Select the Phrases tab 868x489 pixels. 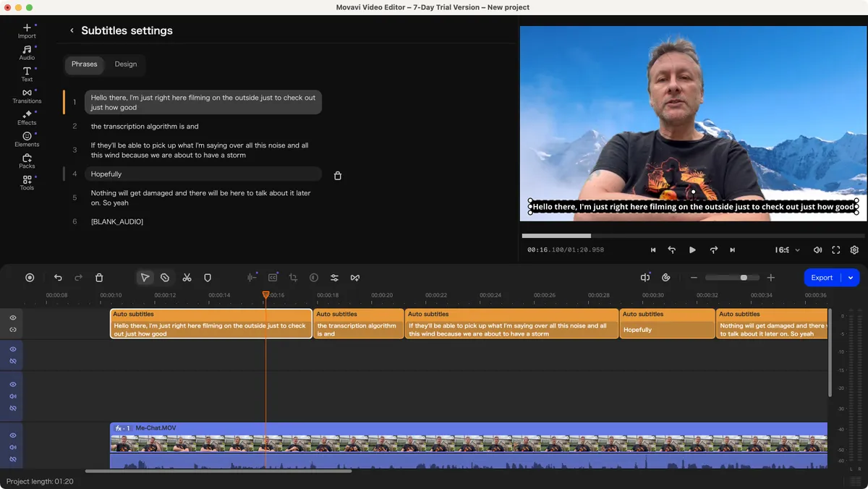point(84,64)
